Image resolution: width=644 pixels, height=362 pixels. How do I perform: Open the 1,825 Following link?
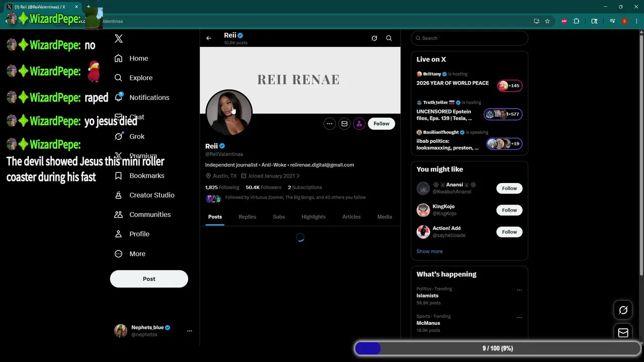tap(222, 188)
